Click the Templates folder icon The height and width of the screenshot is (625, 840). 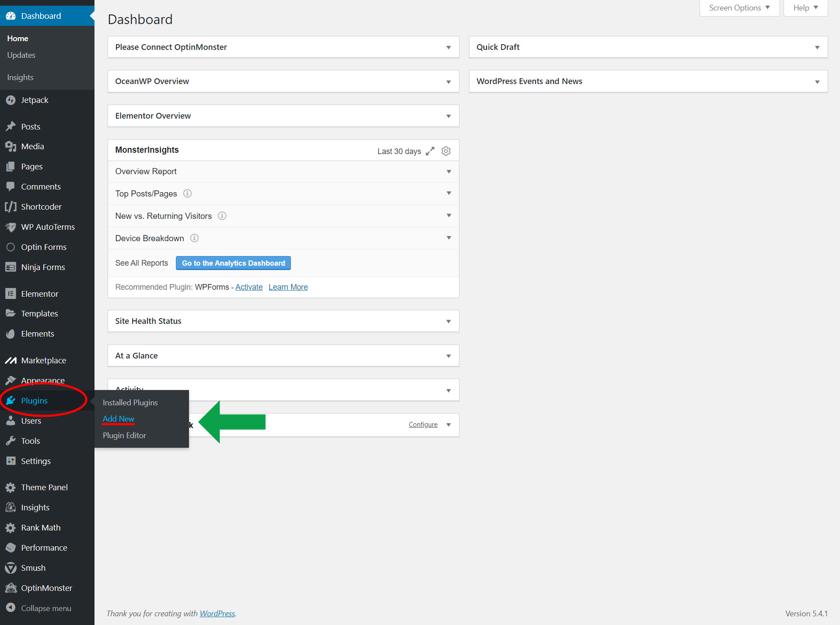coord(10,313)
